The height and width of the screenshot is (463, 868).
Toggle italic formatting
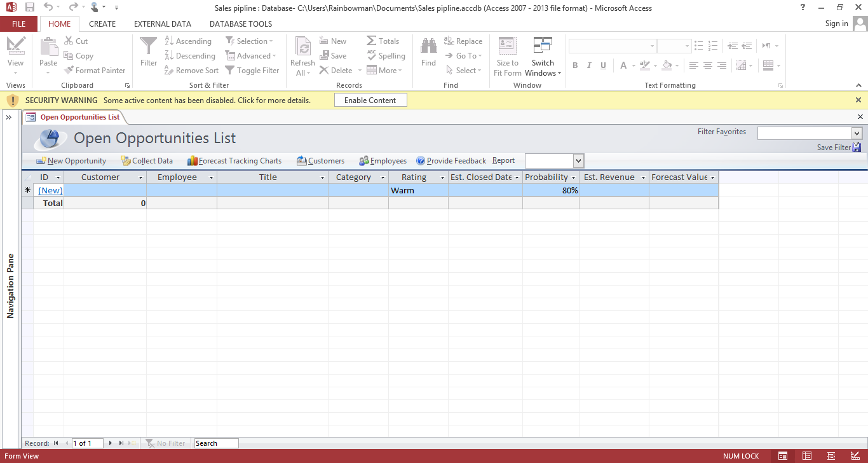point(588,66)
